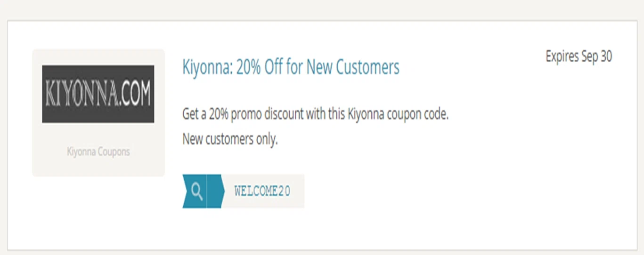Viewport: 644px width, 255px height.
Task: Click the grey code box right of WELCOME20
Action: pyautogui.click(x=298, y=191)
